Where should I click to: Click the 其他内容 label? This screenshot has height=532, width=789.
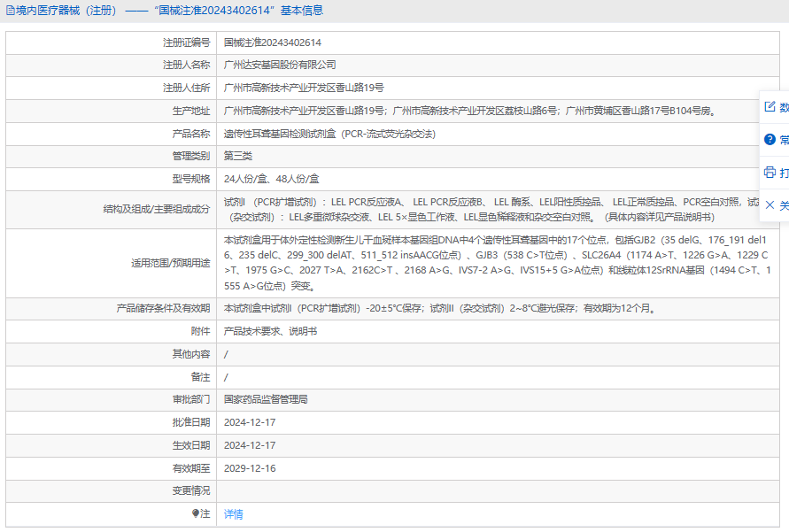point(191,354)
